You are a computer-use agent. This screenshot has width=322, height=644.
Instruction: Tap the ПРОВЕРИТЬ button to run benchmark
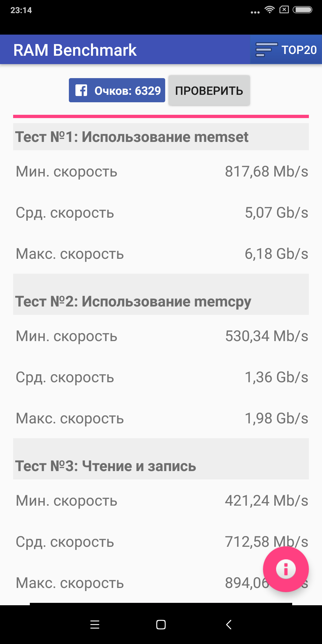[209, 90]
